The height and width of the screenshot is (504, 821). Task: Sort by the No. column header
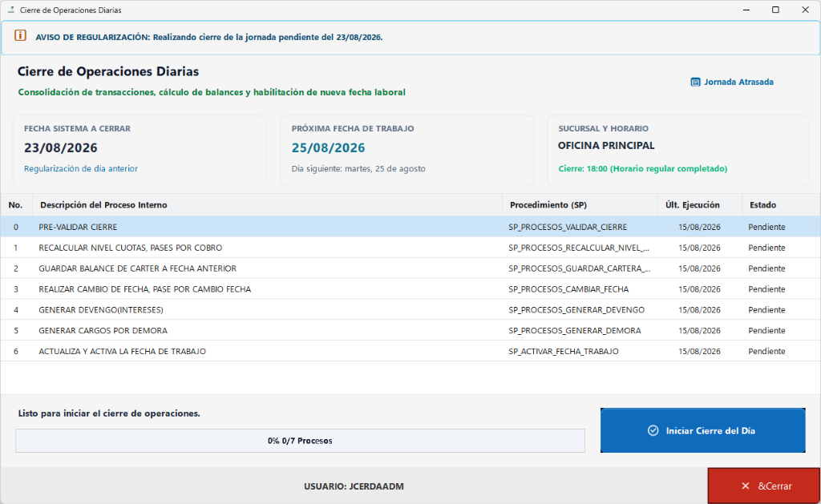pyautogui.click(x=16, y=204)
